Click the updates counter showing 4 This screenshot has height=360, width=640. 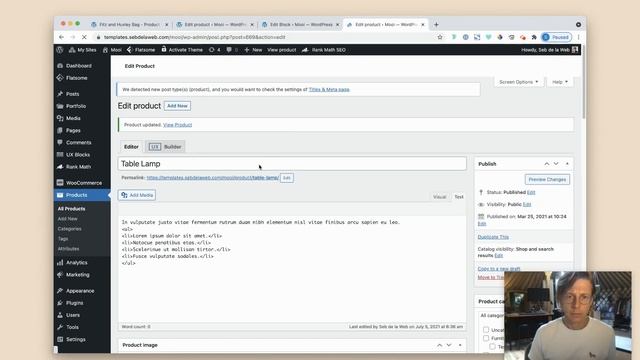pos(215,50)
